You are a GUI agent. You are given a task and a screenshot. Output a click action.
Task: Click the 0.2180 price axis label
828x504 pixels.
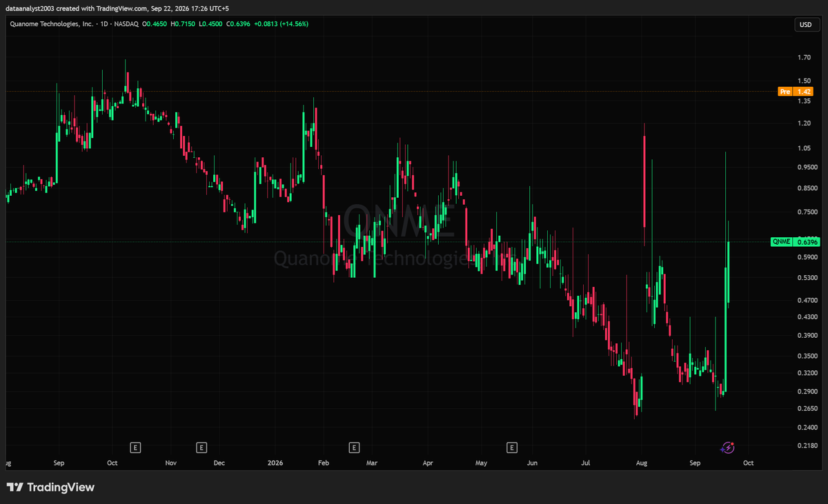807,445
